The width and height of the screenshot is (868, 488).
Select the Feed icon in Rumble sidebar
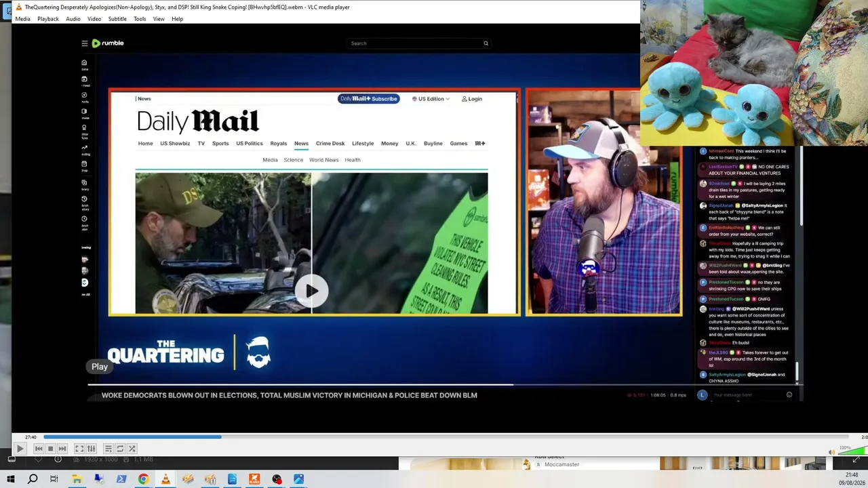tap(85, 79)
